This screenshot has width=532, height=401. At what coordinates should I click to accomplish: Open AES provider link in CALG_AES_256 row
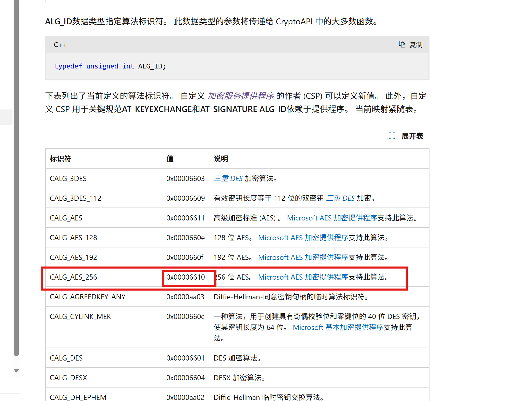pyautogui.click(x=303, y=277)
